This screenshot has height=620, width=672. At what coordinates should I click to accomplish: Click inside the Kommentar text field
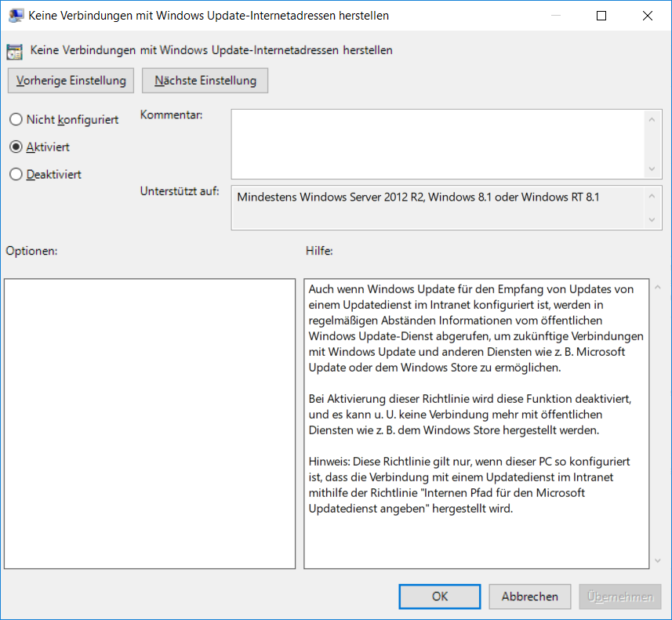point(437,144)
